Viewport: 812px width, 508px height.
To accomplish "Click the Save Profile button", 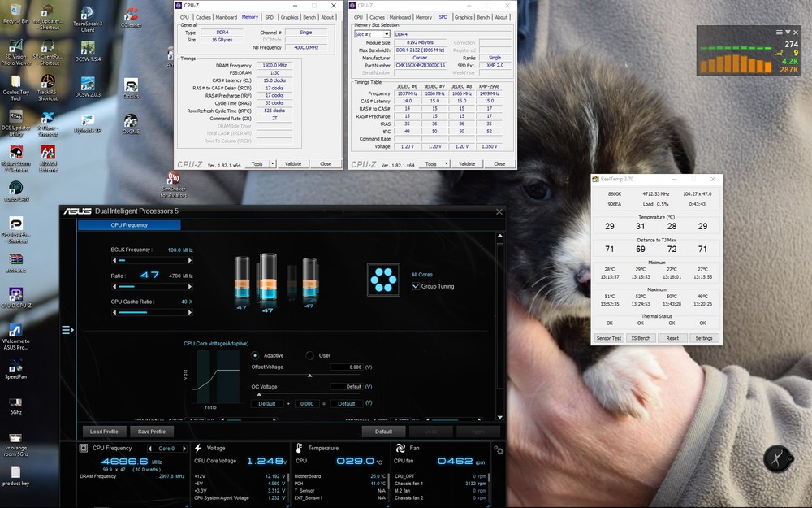I will click(x=152, y=432).
